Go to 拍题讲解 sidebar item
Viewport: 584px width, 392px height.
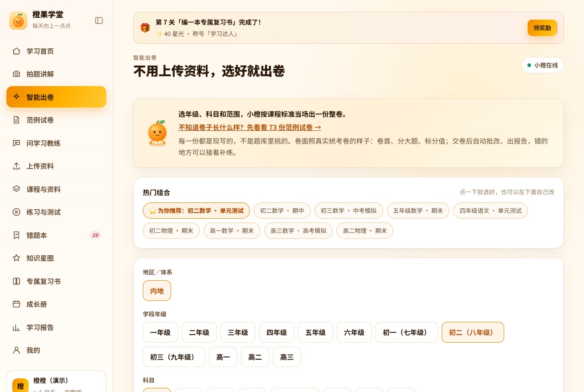[x=56, y=74]
